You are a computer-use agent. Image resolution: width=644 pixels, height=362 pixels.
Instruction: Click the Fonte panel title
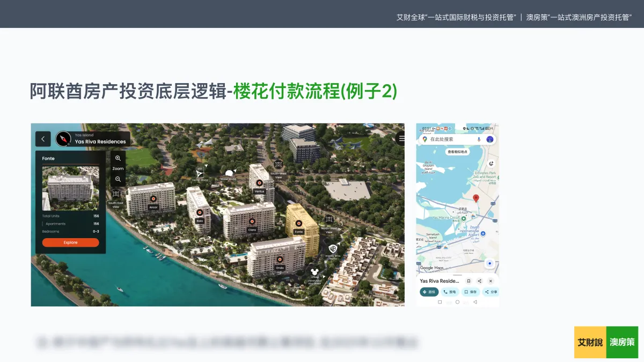point(48,158)
